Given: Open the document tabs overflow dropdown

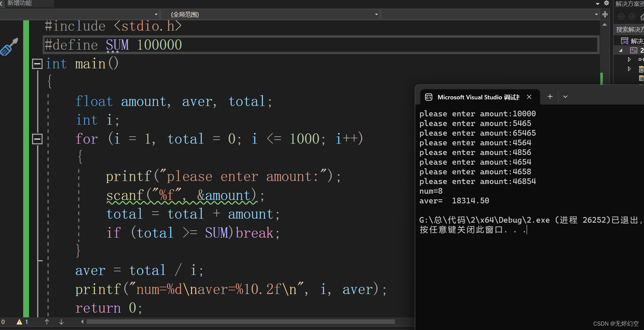Looking at the screenshot, I should 598,4.
